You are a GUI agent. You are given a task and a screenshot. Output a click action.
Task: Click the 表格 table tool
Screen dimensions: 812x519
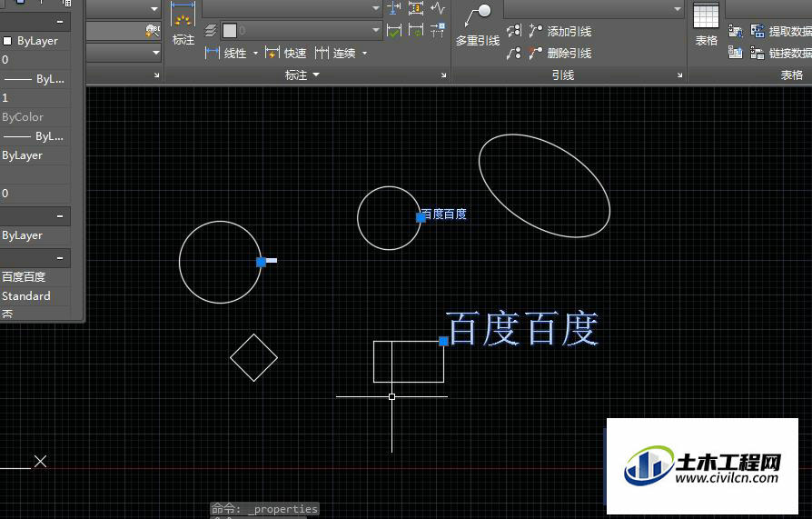tap(706, 25)
